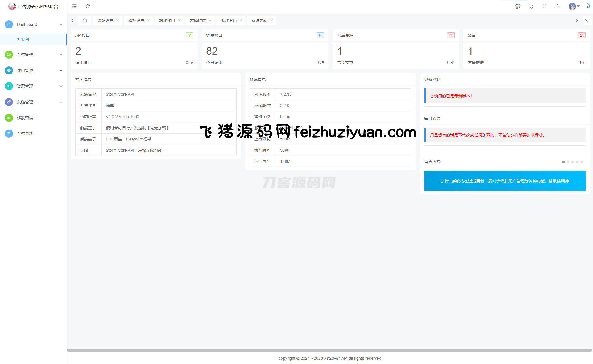Click the 修改密码 sidebar icon
The height and width of the screenshot is (364, 593).
9,118
